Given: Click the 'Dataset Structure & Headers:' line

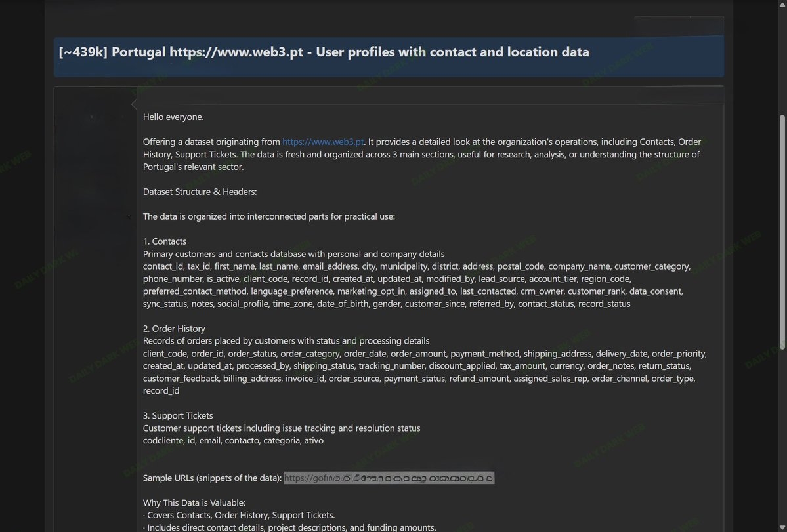Looking at the screenshot, I should click(x=200, y=192).
